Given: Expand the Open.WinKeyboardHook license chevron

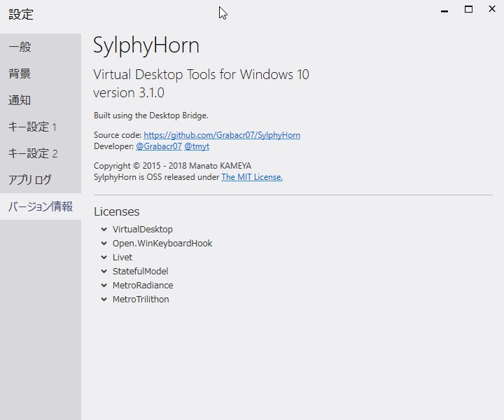Looking at the screenshot, I should tap(104, 244).
